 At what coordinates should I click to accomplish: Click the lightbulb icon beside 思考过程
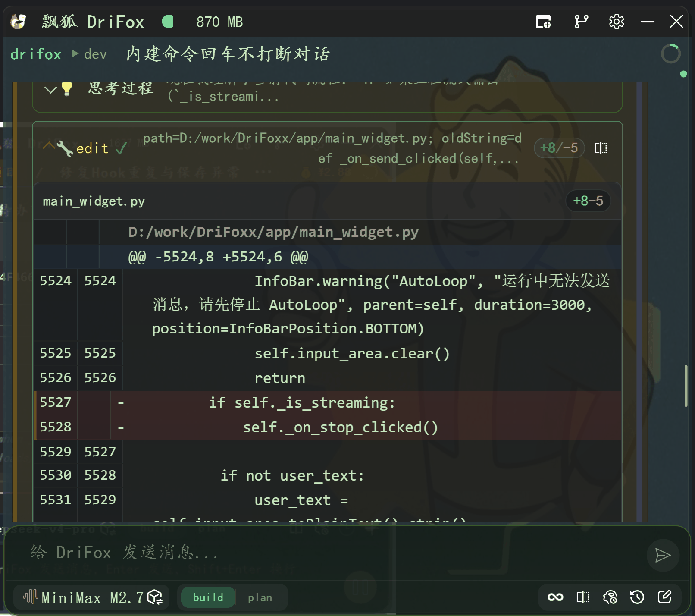[x=67, y=88]
